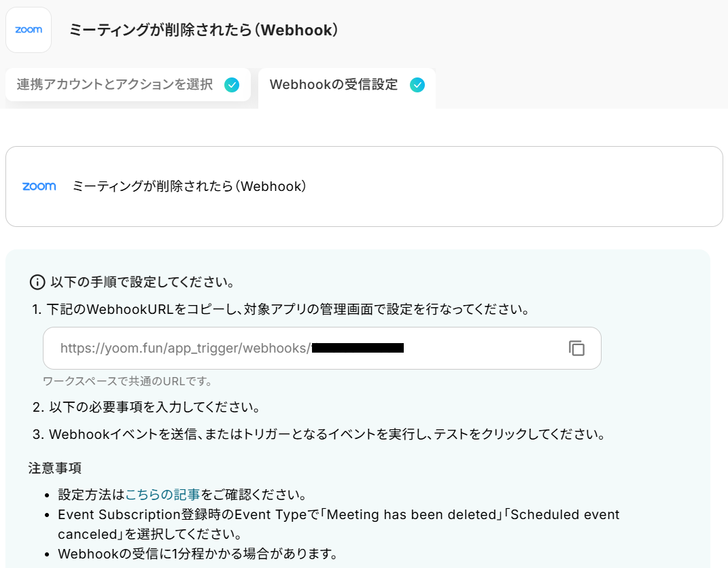The width and height of the screenshot is (728, 568).
Task: Click the Zoom app logo in header
Action: pyautogui.click(x=29, y=30)
